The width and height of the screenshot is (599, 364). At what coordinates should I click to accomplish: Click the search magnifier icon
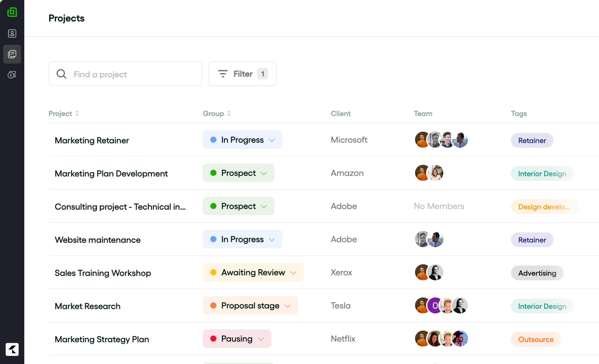tap(61, 74)
